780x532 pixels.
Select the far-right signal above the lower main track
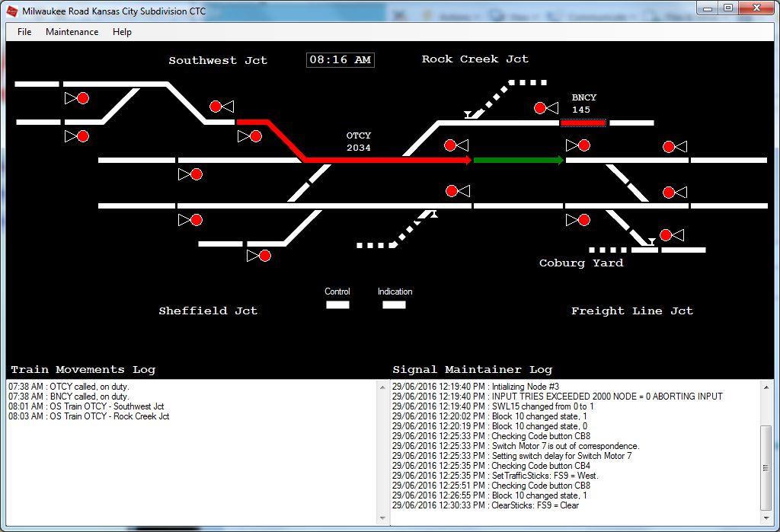coord(675,193)
